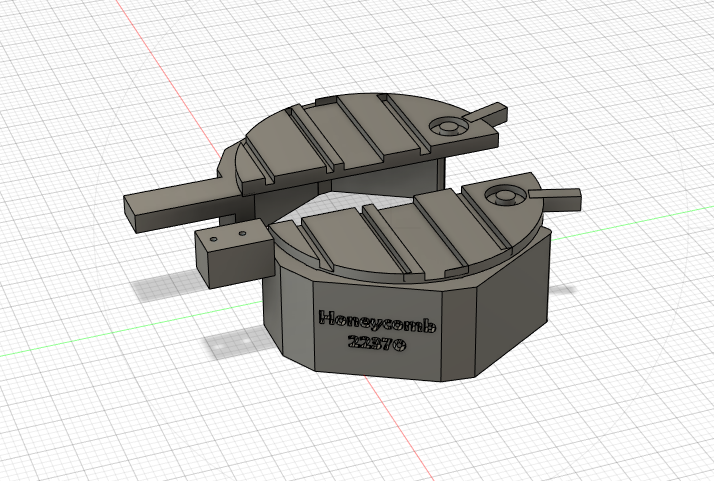The image size is (714, 481).
Task: Click the lever tab on the lower disc
Action: (x=562, y=194)
